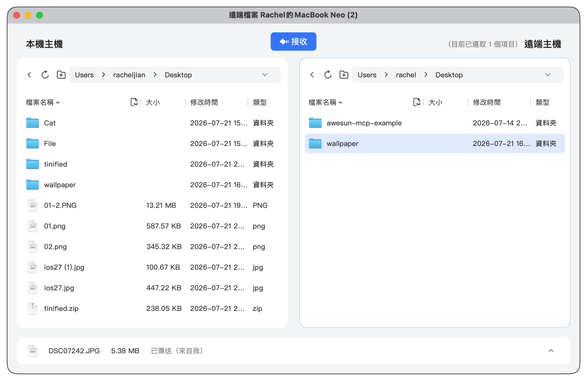Select the tinified folder name
Image resolution: width=588 pixels, height=383 pixels.
tap(56, 164)
